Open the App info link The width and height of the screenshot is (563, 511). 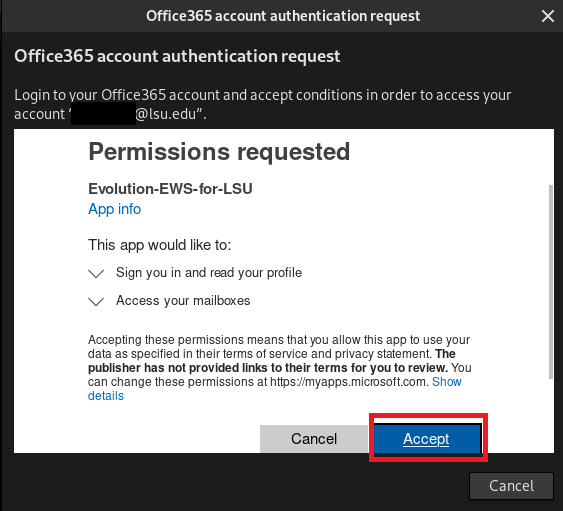pos(115,209)
